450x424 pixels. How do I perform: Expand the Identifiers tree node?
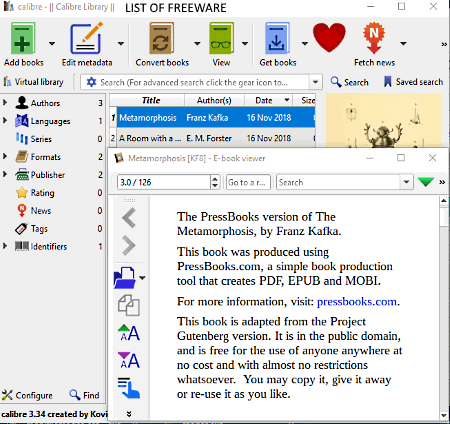click(5, 246)
